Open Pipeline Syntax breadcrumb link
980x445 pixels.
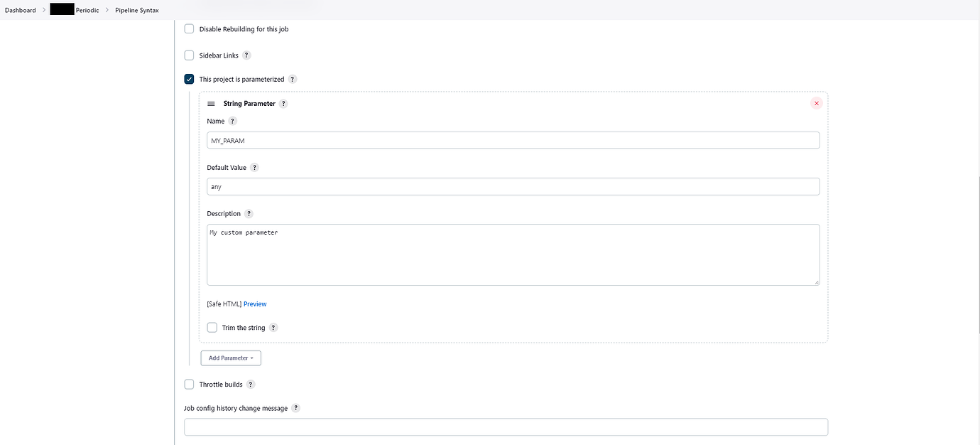(137, 10)
